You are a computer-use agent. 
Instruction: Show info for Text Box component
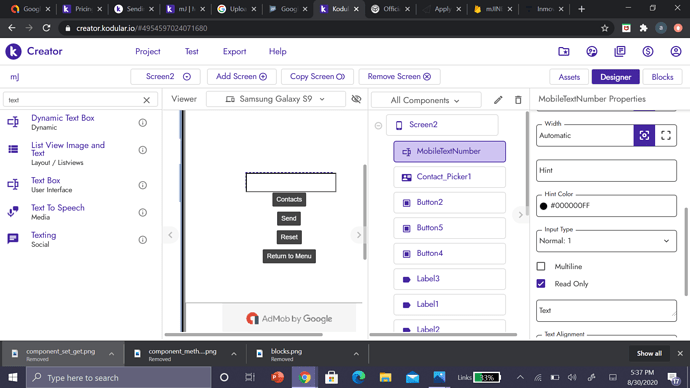coord(143,185)
